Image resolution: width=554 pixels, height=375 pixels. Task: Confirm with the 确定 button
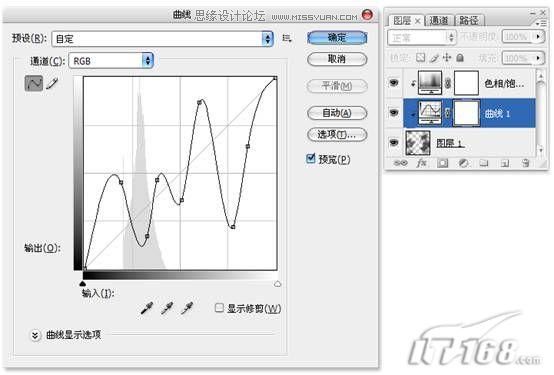[337, 37]
